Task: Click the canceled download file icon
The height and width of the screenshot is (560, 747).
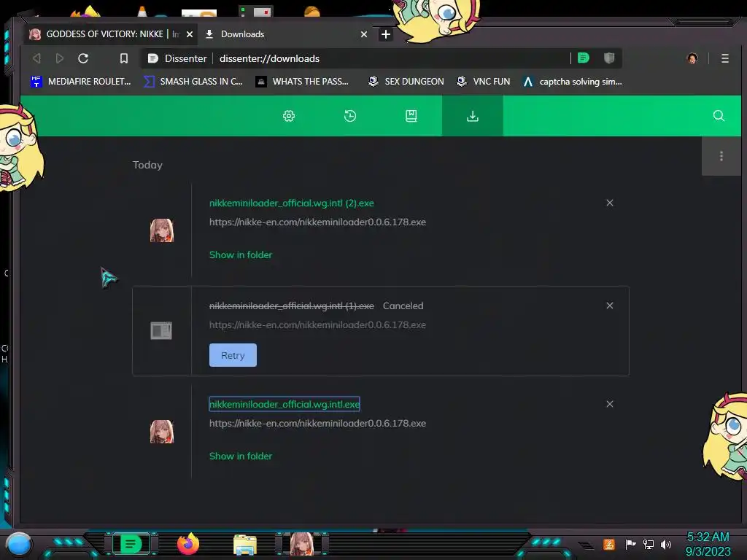Action: click(x=161, y=330)
